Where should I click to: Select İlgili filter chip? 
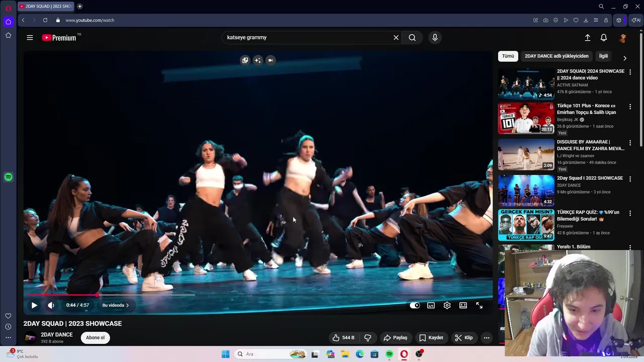[603, 56]
